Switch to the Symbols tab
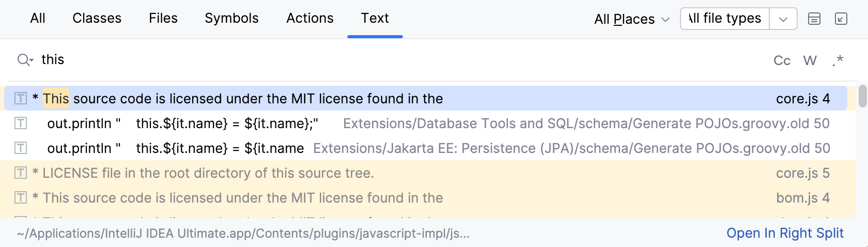The height and width of the screenshot is (247, 868). [x=231, y=18]
